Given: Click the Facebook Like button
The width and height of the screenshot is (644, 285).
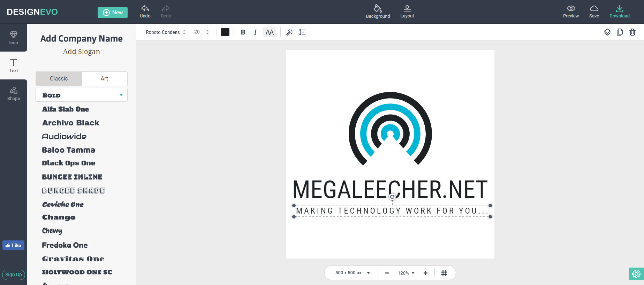Looking at the screenshot, I should [x=13, y=245].
